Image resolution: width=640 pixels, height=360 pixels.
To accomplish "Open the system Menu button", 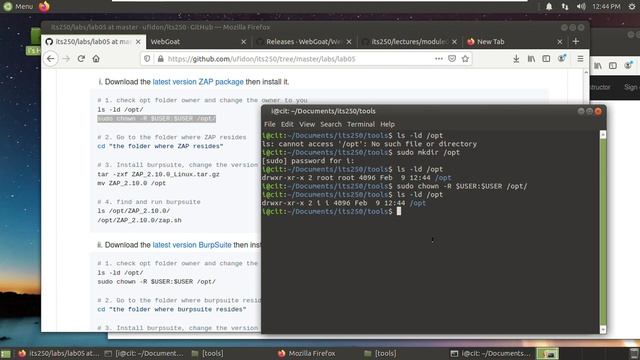I will (18, 6).
